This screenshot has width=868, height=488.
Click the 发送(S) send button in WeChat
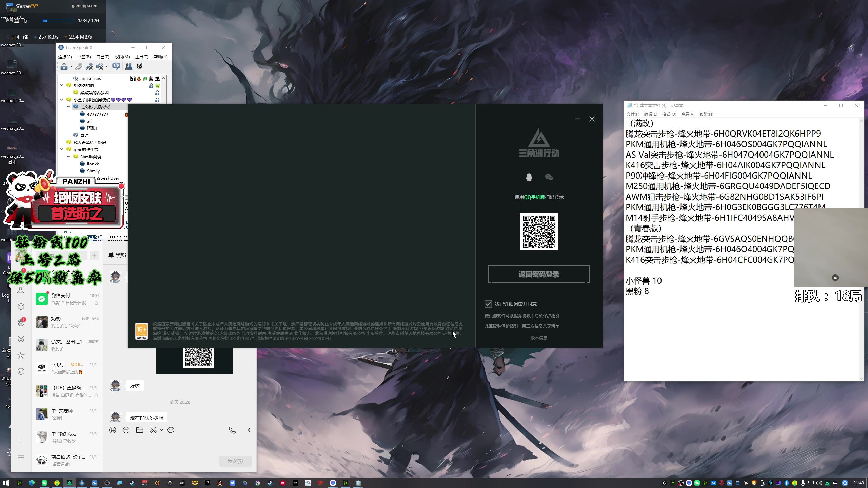click(235, 461)
